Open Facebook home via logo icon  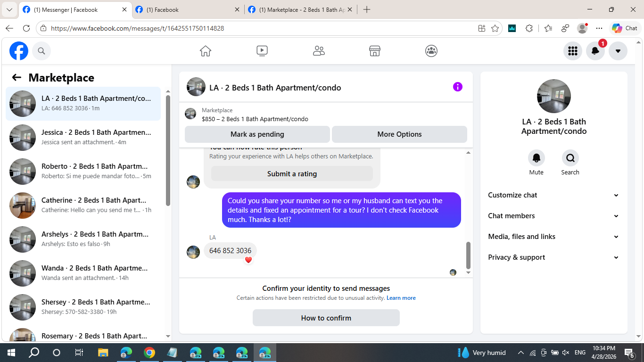click(19, 51)
